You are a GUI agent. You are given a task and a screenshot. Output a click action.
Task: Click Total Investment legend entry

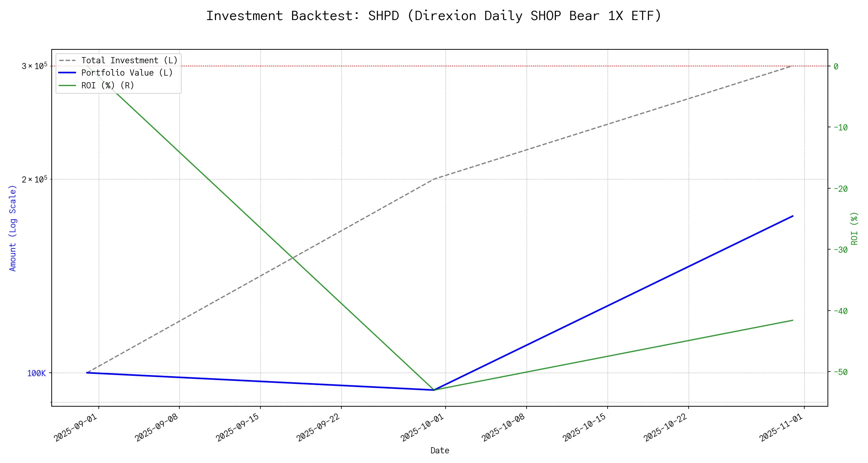point(129,61)
